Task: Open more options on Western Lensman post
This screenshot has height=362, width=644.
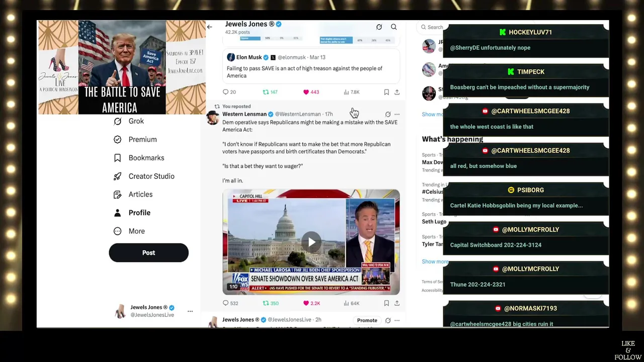Action: coord(397,114)
